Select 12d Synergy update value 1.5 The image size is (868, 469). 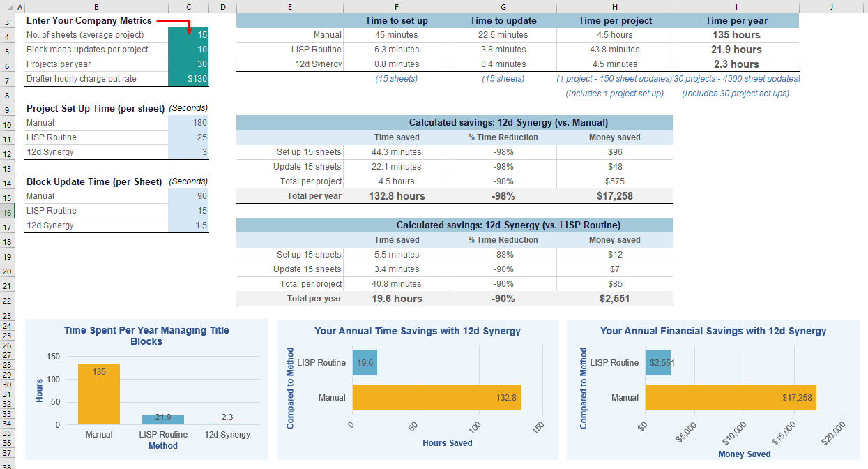(x=188, y=225)
